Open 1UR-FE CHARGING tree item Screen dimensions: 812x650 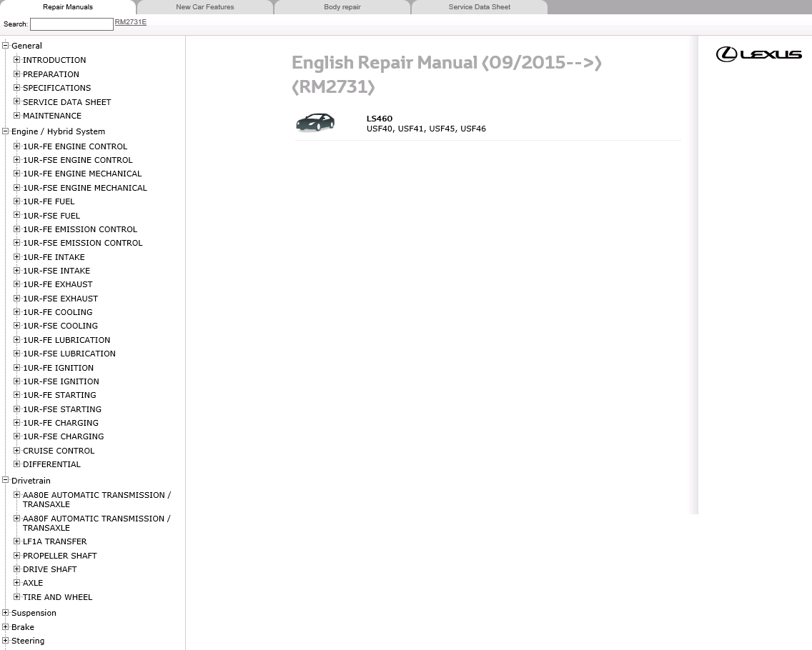click(x=61, y=423)
